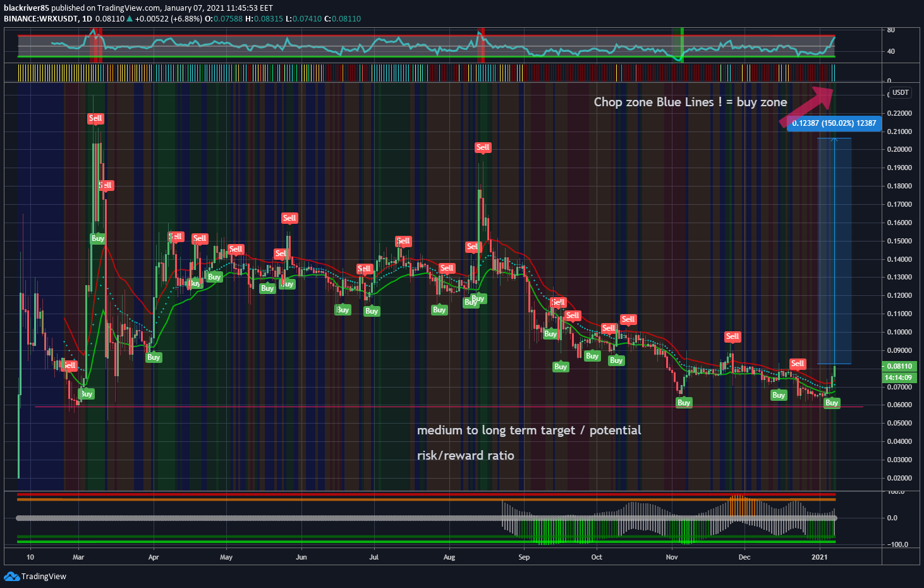Click the 80 level on RSI scale

click(x=891, y=30)
